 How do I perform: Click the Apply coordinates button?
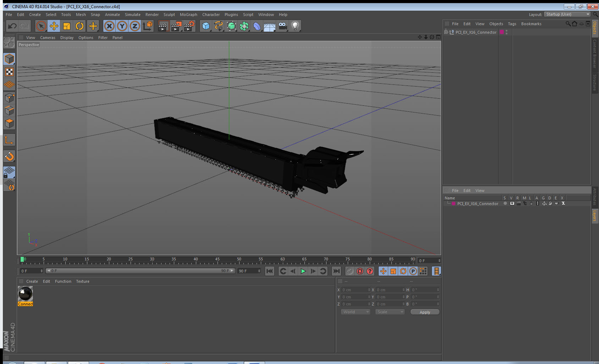tap(425, 312)
